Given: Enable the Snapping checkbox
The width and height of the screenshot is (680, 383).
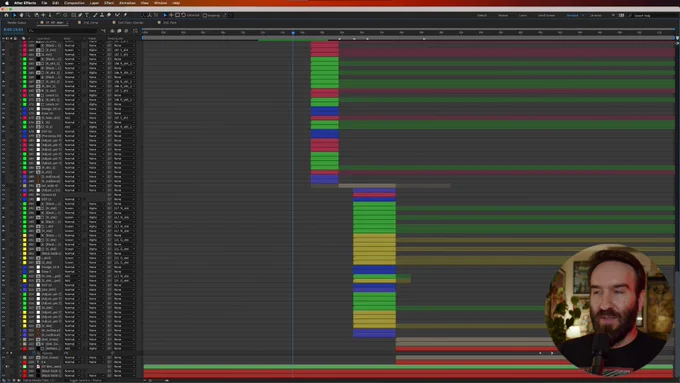Looking at the screenshot, I should click(205, 15).
